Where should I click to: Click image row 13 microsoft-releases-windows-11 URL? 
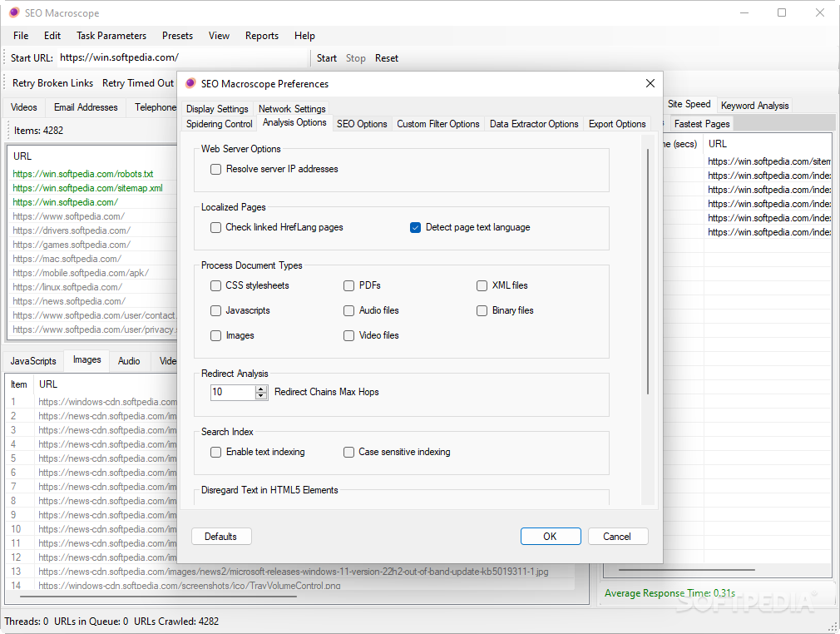(293, 572)
